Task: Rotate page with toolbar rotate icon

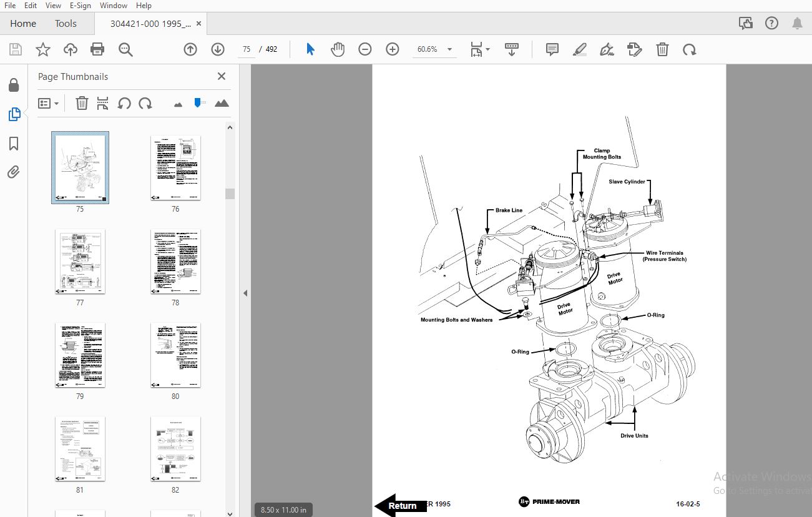Action: point(690,49)
